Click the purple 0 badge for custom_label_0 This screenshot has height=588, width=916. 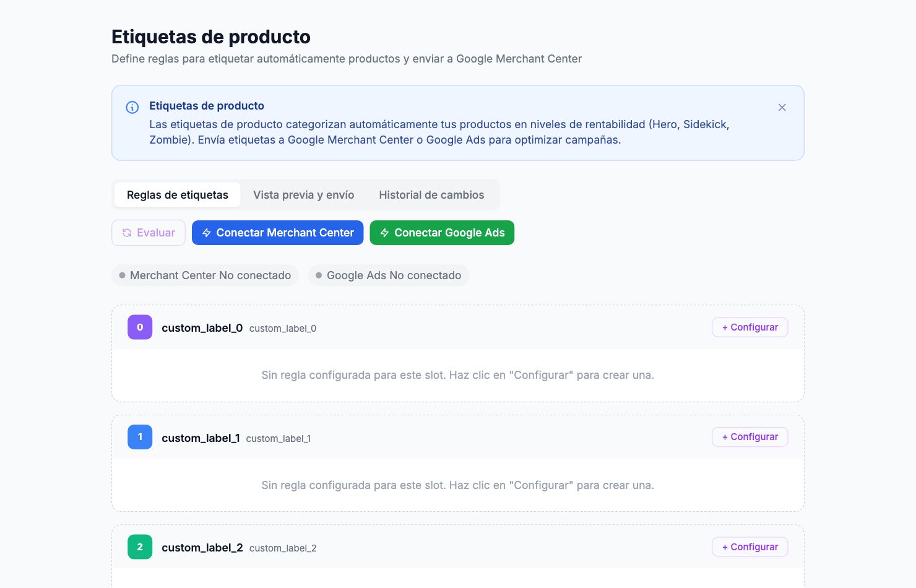[140, 327]
